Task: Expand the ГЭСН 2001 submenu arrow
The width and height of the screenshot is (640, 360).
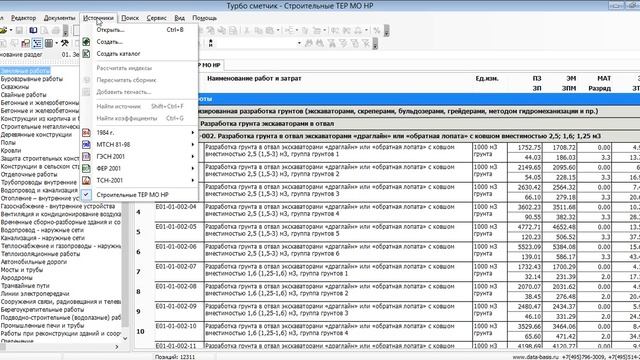Action: pos(193,156)
